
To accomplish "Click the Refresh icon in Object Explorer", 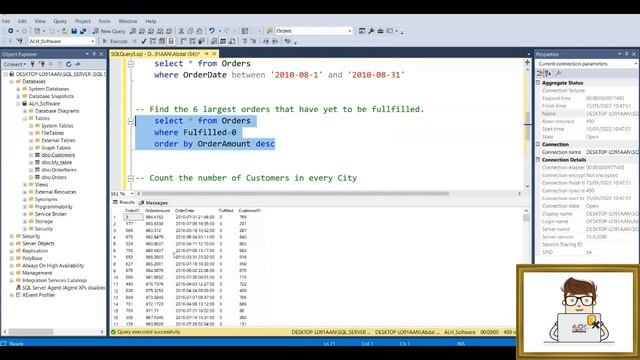I will click(x=69, y=64).
